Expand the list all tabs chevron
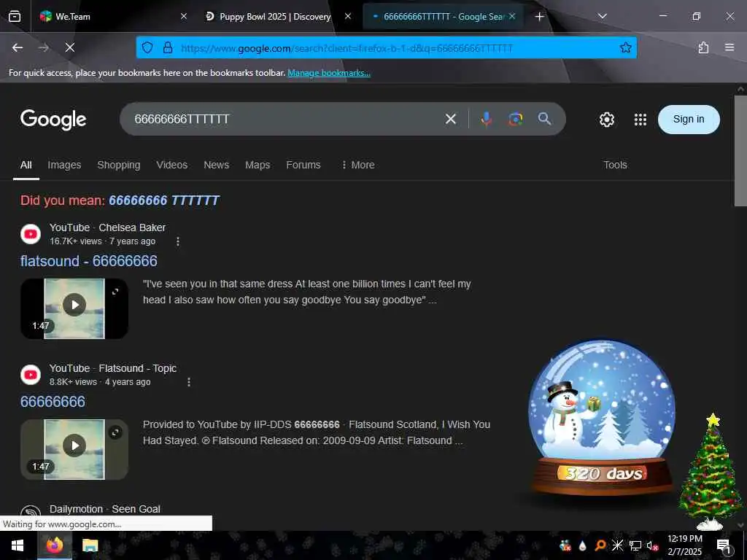This screenshot has width=747, height=560. (x=602, y=16)
